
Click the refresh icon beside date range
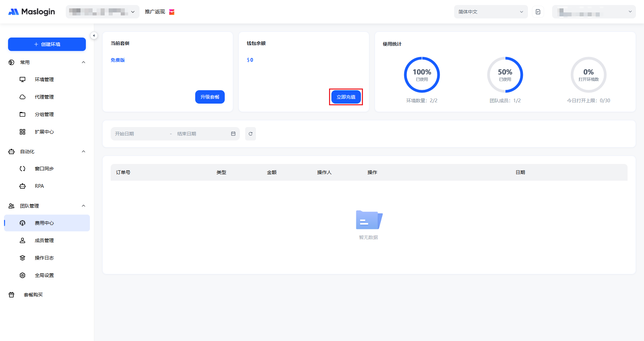pos(250,134)
